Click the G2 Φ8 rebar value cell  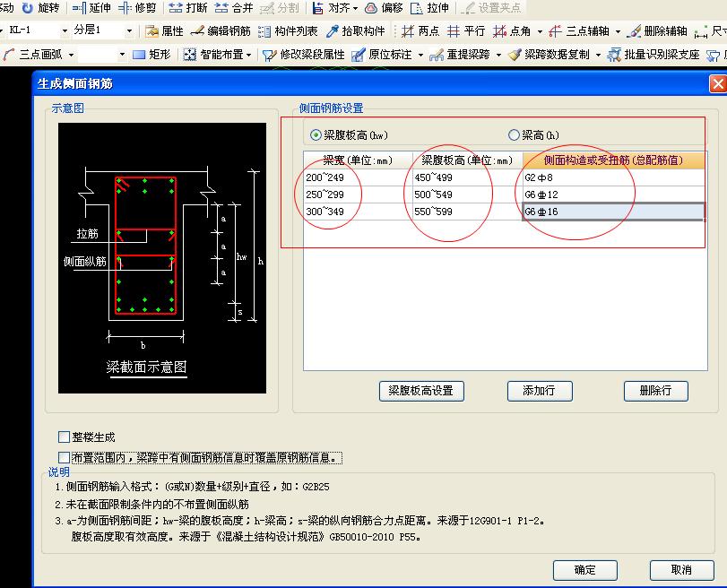tap(614, 177)
